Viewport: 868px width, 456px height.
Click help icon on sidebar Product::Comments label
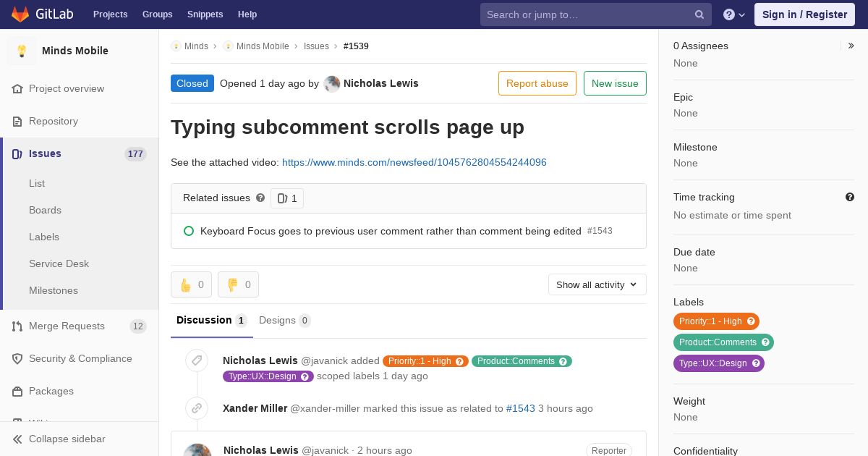(765, 342)
